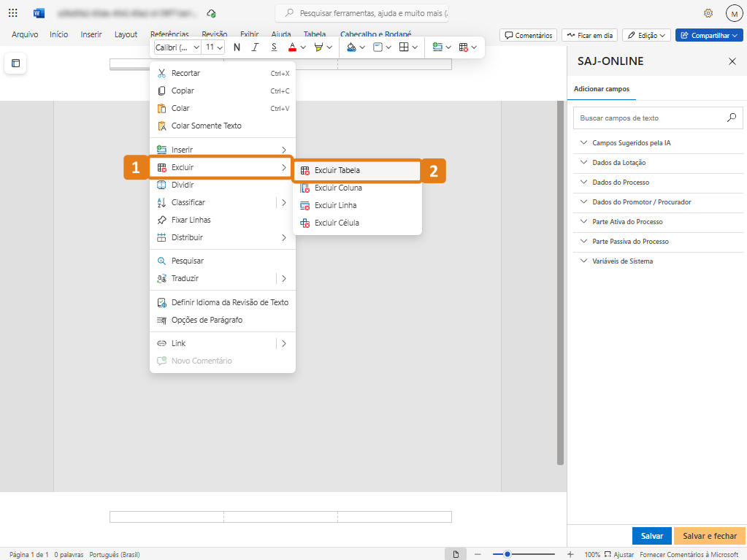Open the app launcher grid icon
Screen dimensions: 747x560
[x=13, y=13]
